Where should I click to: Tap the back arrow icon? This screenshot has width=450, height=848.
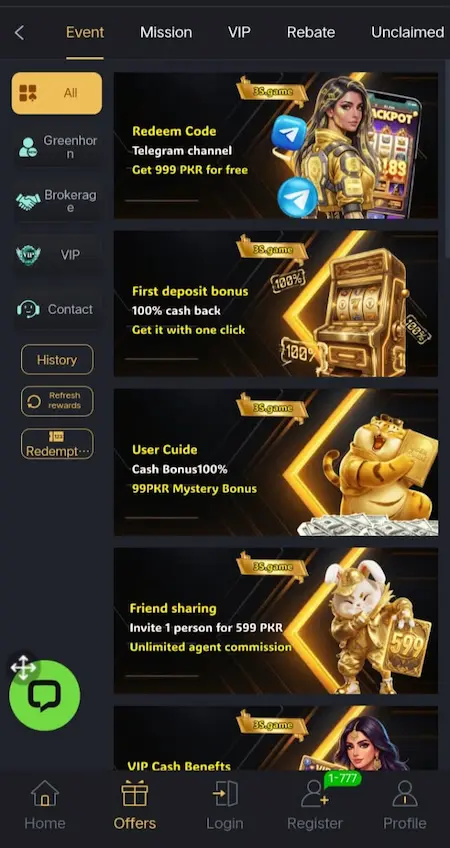tap(19, 32)
